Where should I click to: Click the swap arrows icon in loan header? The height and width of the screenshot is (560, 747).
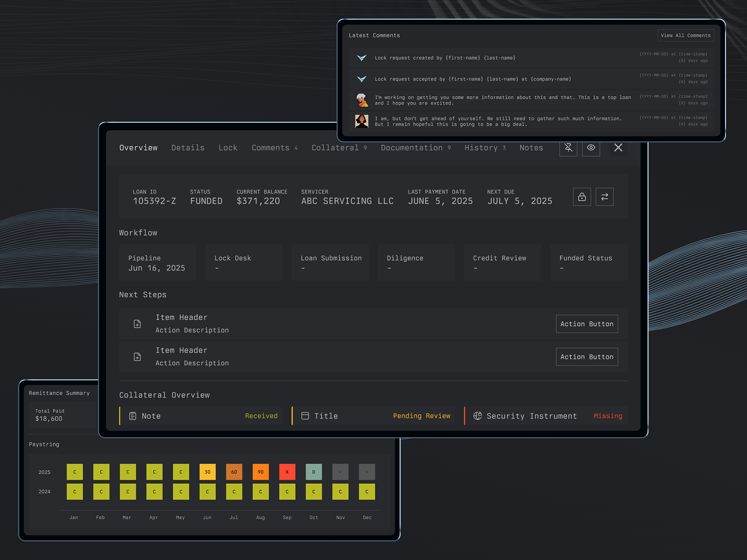tap(605, 197)
